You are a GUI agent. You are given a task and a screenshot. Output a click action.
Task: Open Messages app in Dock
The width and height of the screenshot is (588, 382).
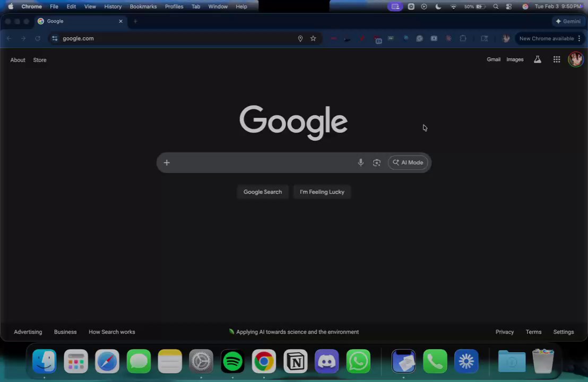tap(139, 361)
